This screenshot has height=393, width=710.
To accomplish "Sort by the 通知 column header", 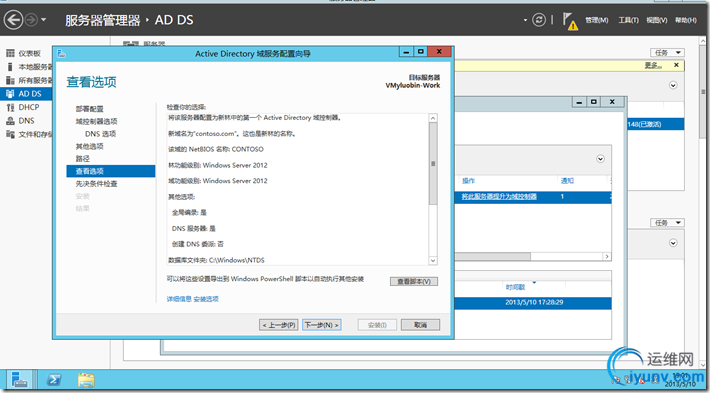I will coord(567,181).
